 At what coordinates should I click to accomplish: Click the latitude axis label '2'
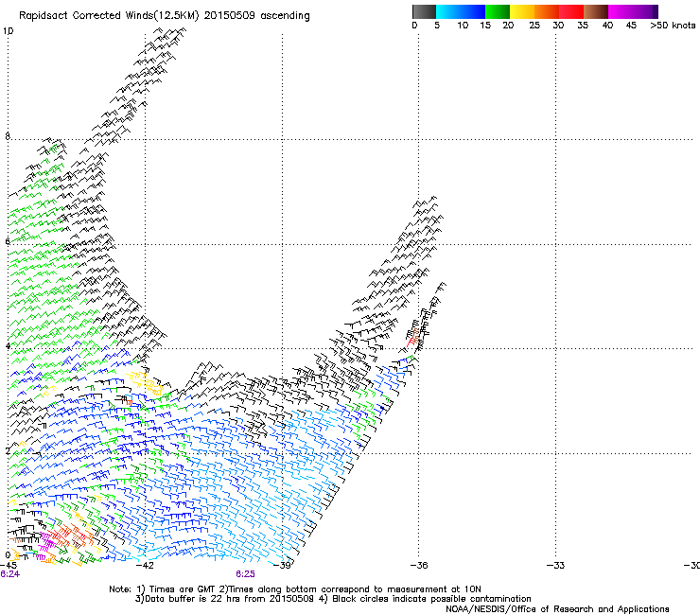point(8,450)
